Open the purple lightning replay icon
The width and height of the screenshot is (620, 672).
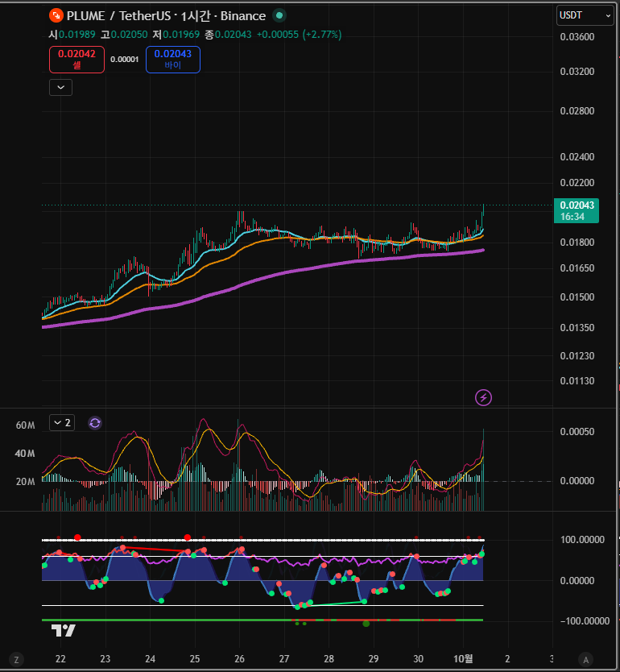[x=483, y=397]
